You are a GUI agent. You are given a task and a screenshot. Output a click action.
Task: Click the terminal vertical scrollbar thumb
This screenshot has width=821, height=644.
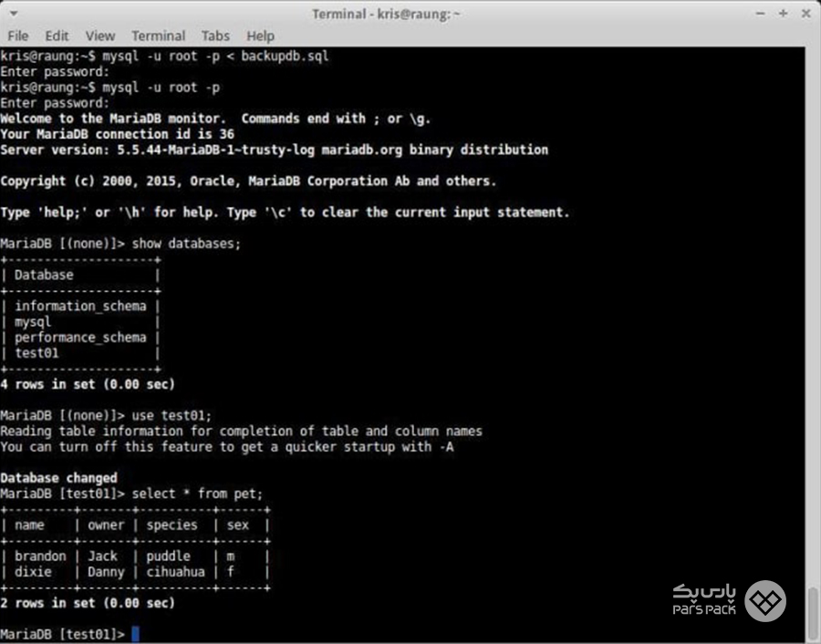(x=813, y=614)
